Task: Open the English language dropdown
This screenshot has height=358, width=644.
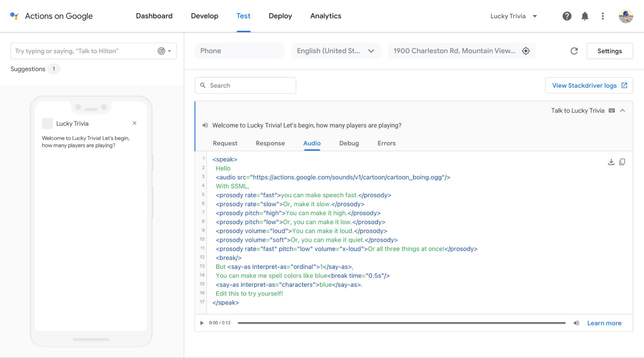Action: pyautogui.click(x=336, y=51)
